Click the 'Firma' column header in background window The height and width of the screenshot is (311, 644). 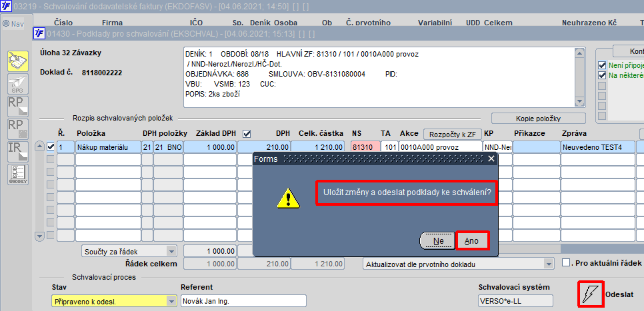point(112,23)
